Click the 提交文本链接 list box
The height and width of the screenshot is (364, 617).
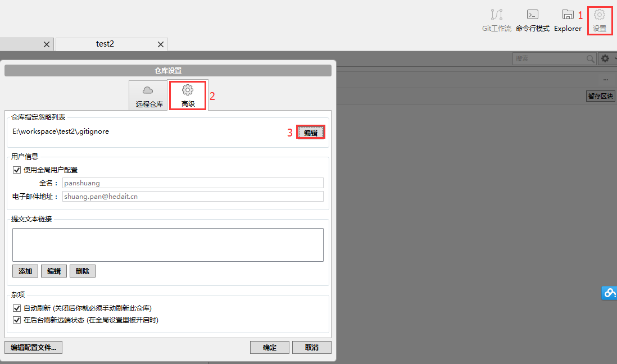pos(168,245)
